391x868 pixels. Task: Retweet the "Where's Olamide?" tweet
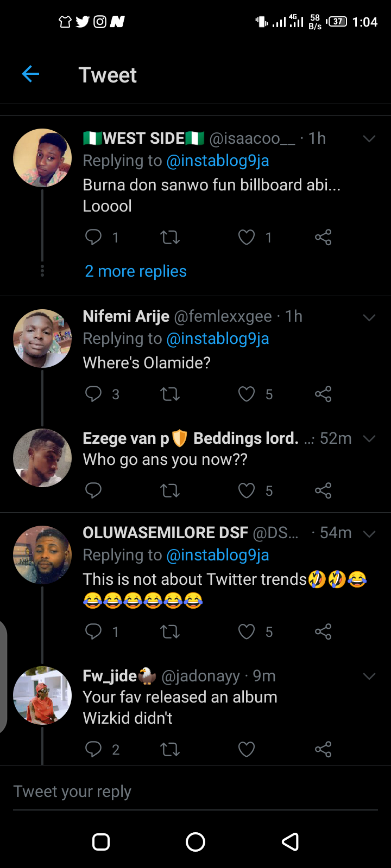click(170, 394)
